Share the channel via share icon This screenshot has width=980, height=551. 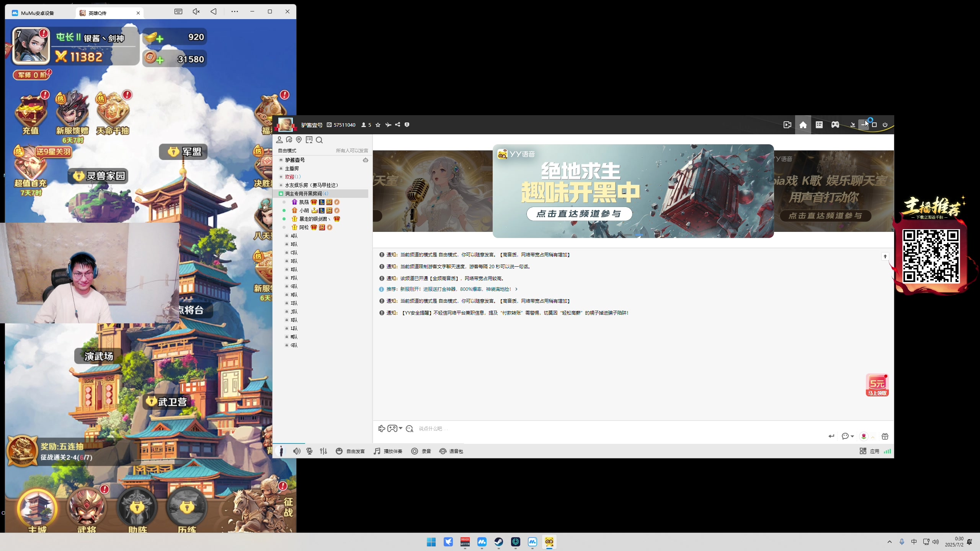[398, 125]
